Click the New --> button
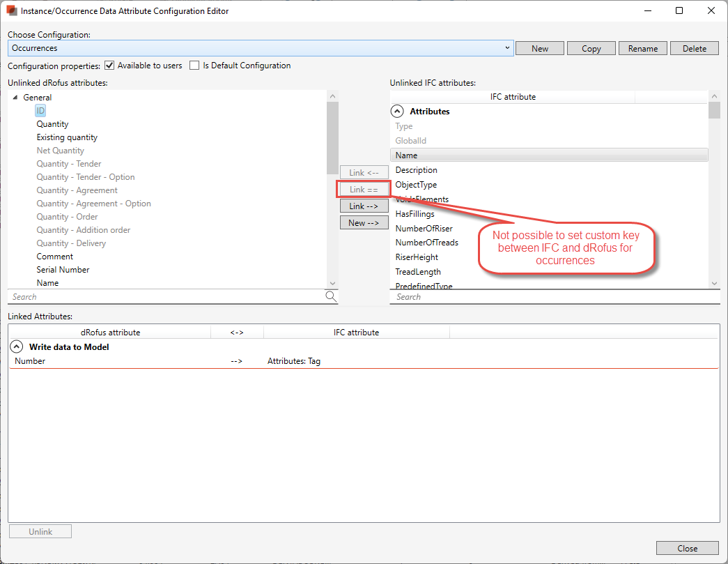Image resolution: width=728 pixels, height=564 pixels. pos(364,222)
